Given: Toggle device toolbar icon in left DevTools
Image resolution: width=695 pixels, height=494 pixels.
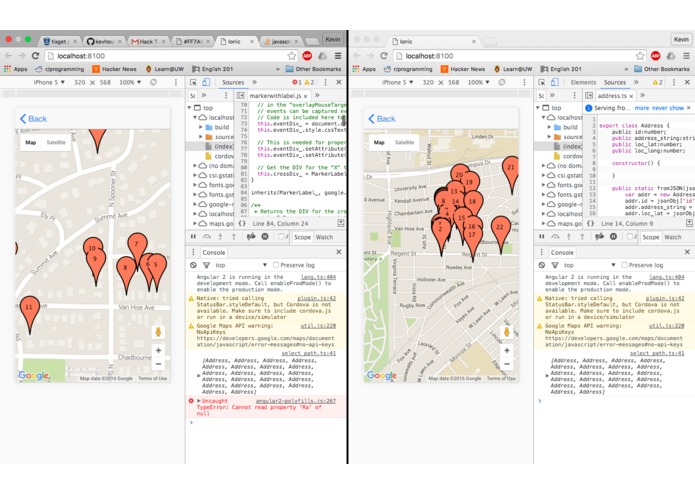Looking at the screenshot, I should (206, 82).
